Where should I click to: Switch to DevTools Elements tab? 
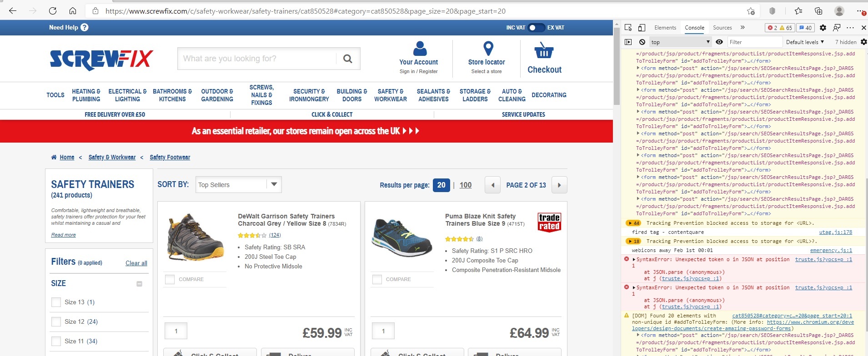tap(665, 28)
